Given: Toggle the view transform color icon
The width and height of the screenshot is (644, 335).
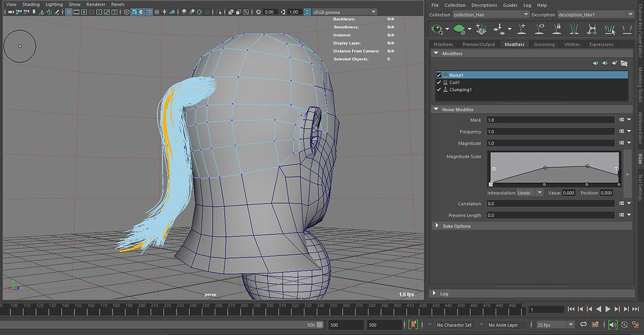Looking at the screenshot, I should tap(307, 12).
